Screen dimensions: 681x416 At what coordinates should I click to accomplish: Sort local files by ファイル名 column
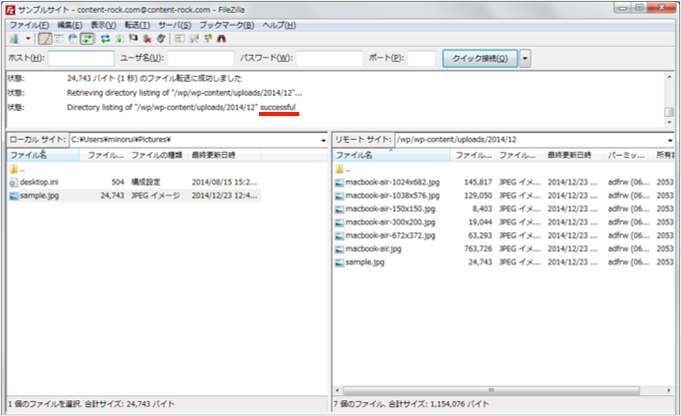point(43,155)
